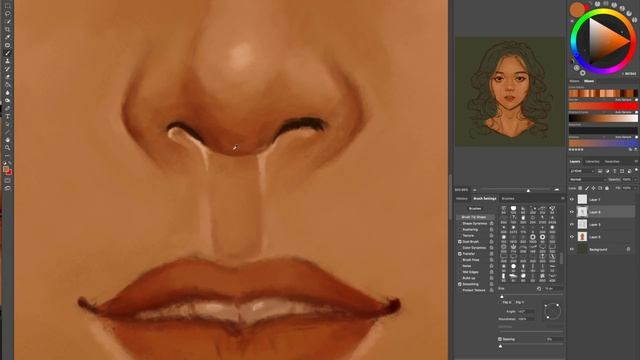
Task: Click the lock transparent pixels icon
Action: point(580,188)
